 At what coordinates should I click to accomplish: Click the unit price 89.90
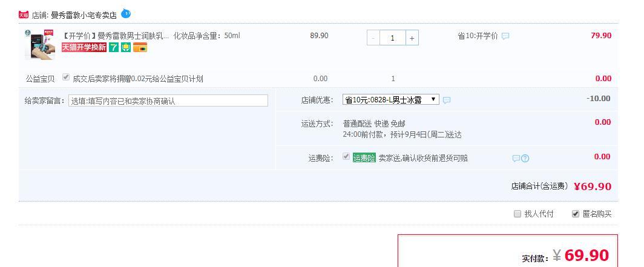[x=319, y=36]
